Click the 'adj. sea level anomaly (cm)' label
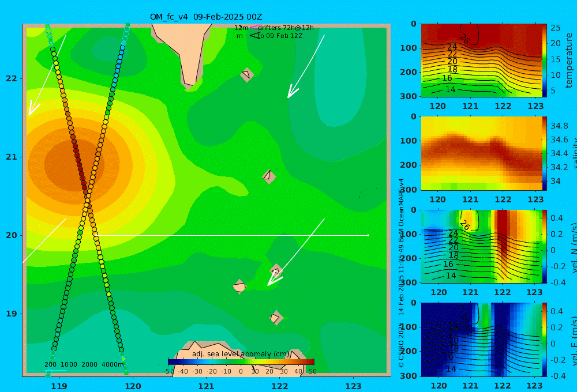This screenshot has height=392, width=577. click(x=241, y=354)
